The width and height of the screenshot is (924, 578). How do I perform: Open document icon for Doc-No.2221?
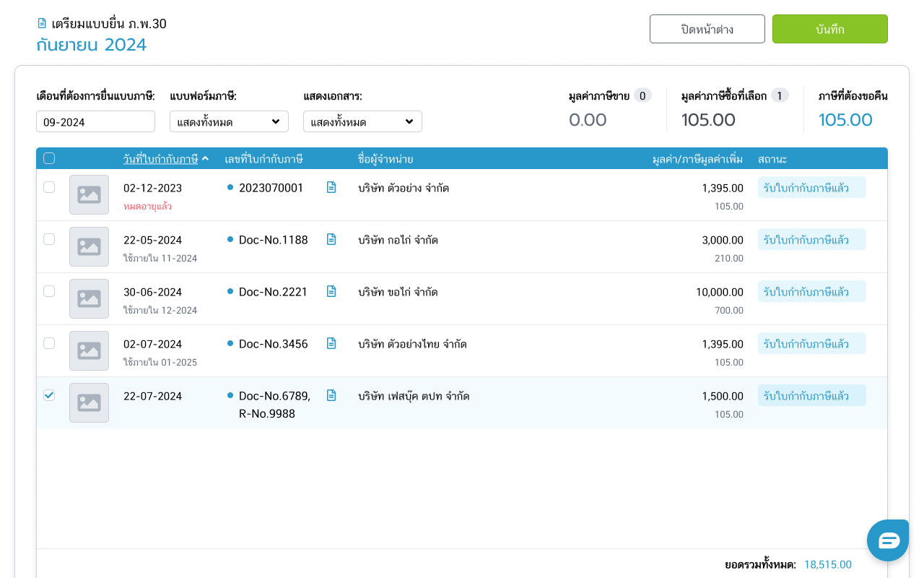(x=331, y=292)
